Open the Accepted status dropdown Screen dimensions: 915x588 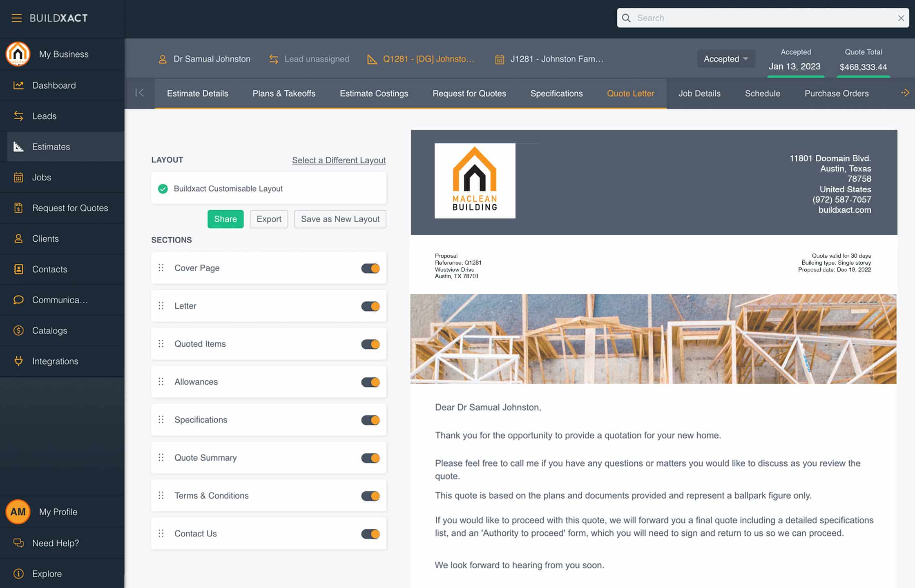(725, 58)
